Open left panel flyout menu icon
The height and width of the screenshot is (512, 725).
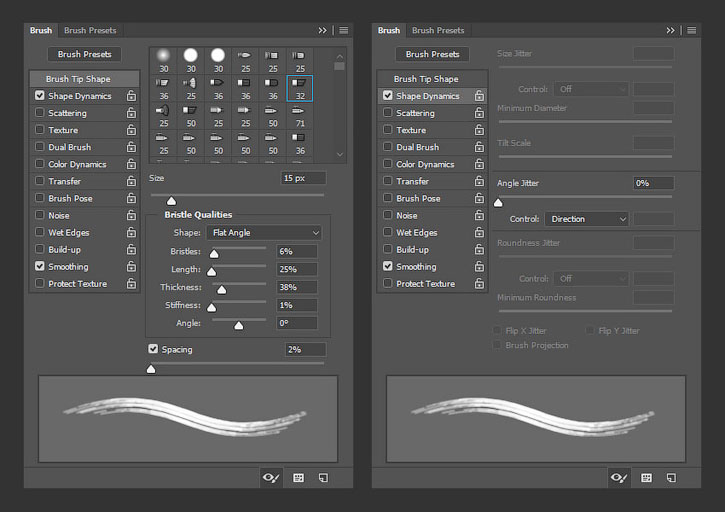(344, 30)
